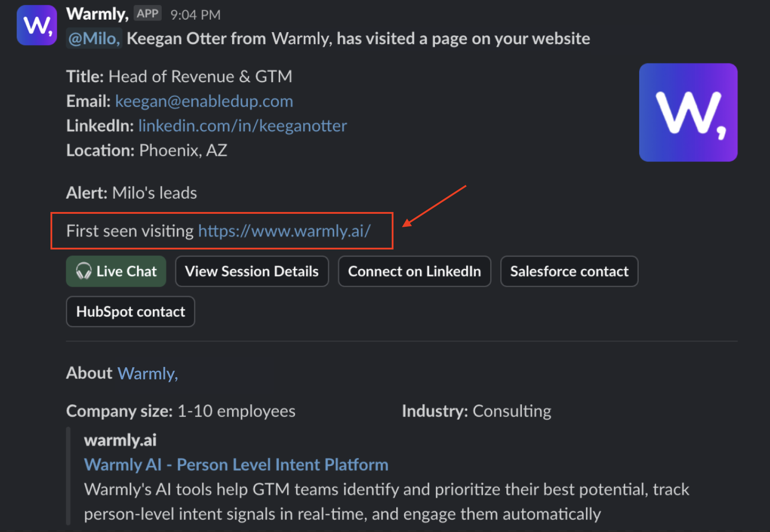The width and height of the screenshot is (770, 532).
Task: Click the Warmly app avatar icon
Action: click(37, 25)
